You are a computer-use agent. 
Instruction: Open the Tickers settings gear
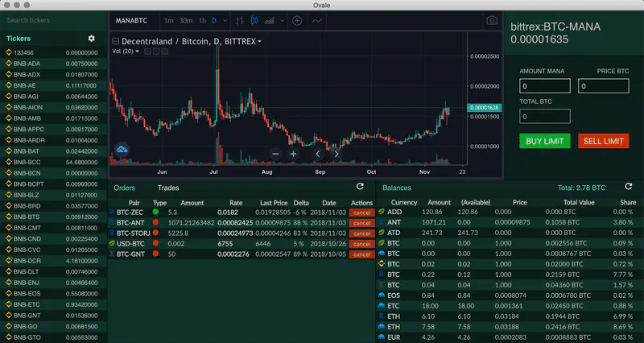pyautogui.click(x=91, y=38)
